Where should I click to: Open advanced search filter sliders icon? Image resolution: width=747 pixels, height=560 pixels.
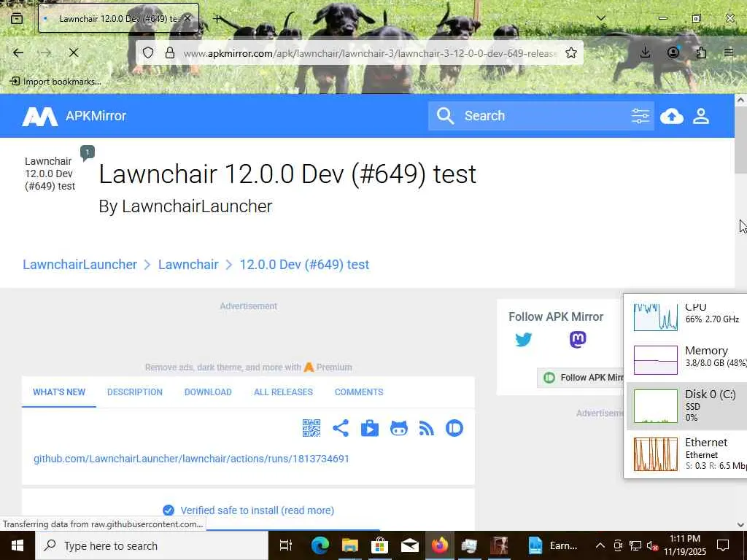coord(640,116)
